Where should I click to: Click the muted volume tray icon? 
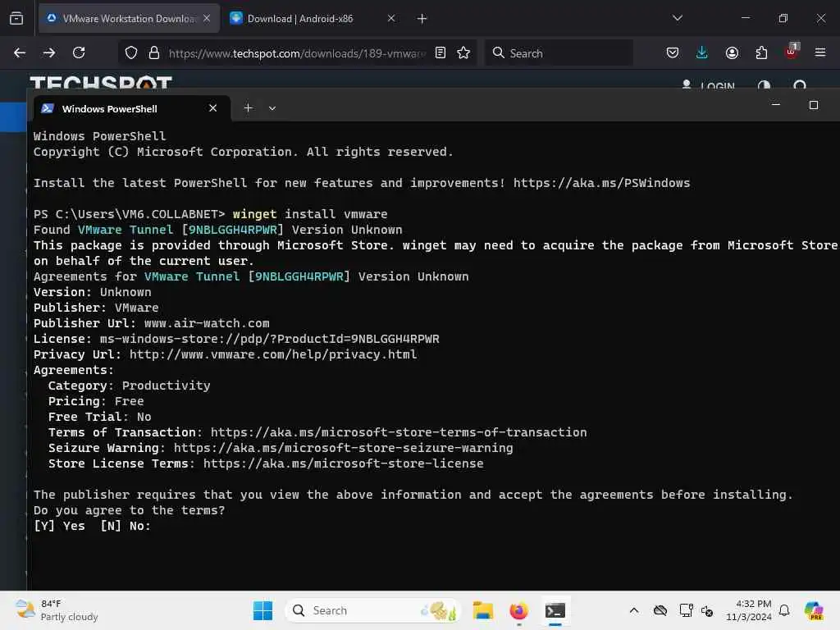pyautogui.click(x=707, y=610)
